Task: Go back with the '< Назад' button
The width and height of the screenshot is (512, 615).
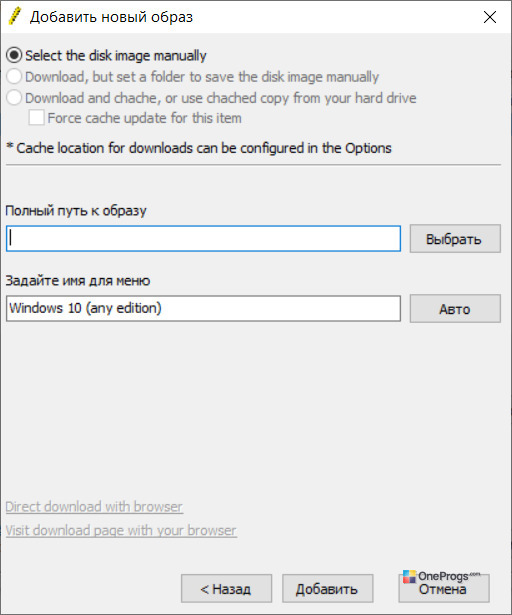Action: click(226, 588)
